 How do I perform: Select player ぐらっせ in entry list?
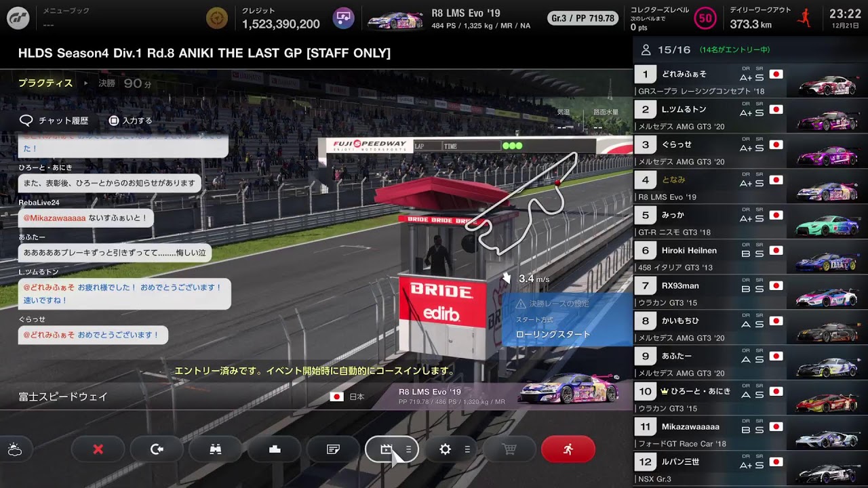pyautogui.click(x=751, y=151)
